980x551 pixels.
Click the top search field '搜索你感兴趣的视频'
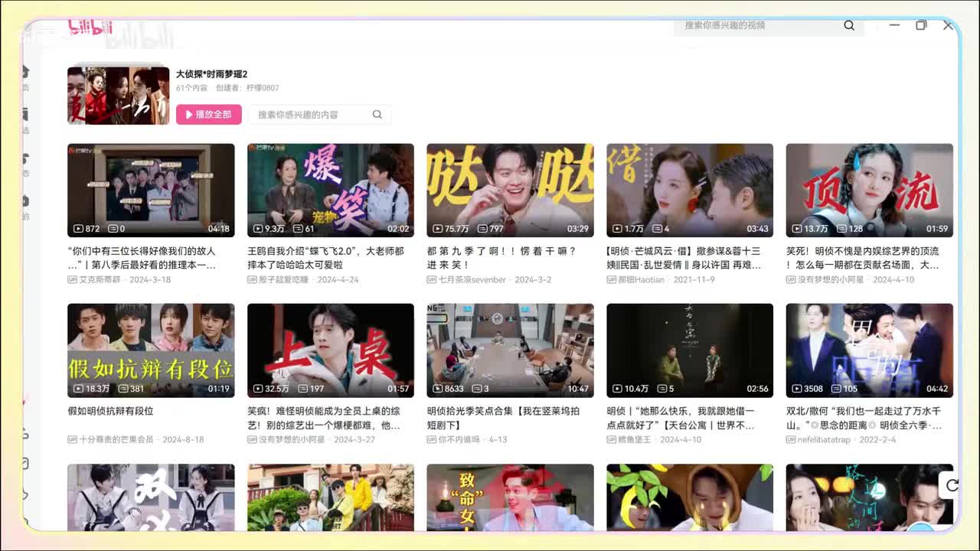[x=769, y=25]
